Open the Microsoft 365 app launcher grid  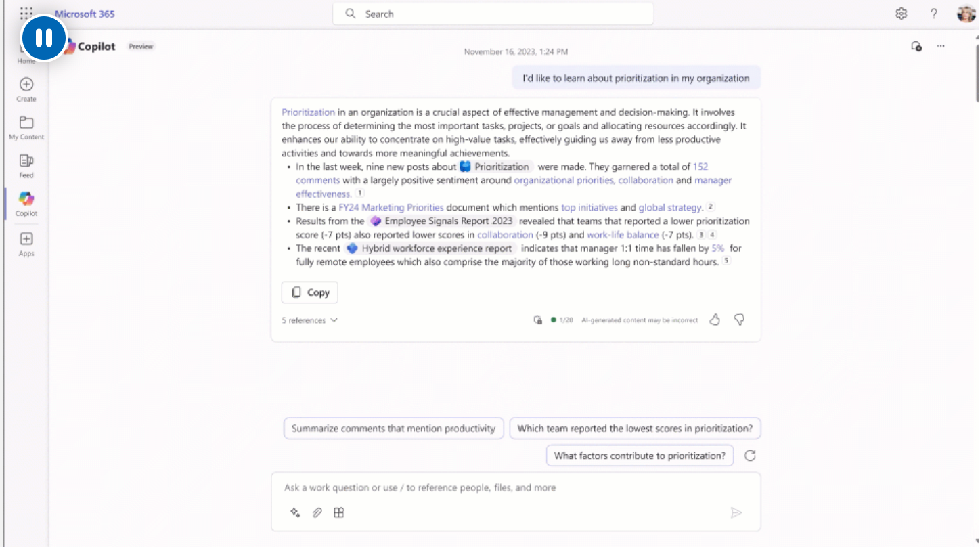[x=26, y=13]
